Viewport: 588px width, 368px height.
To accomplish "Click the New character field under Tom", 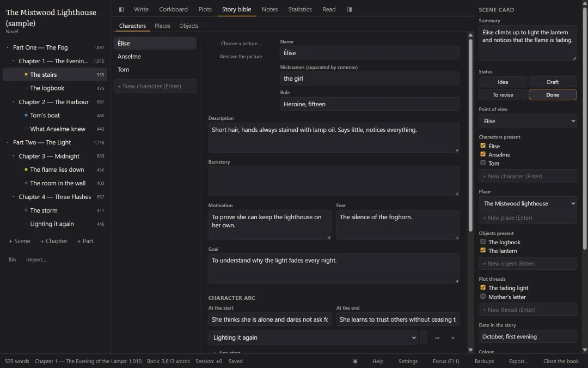I will click(155, 86).
